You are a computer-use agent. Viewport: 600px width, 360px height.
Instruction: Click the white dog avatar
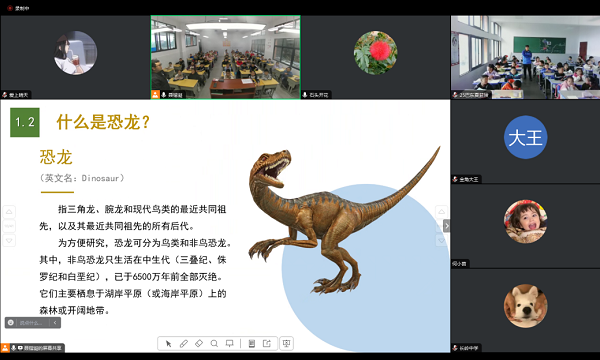[x=525, y=306]
